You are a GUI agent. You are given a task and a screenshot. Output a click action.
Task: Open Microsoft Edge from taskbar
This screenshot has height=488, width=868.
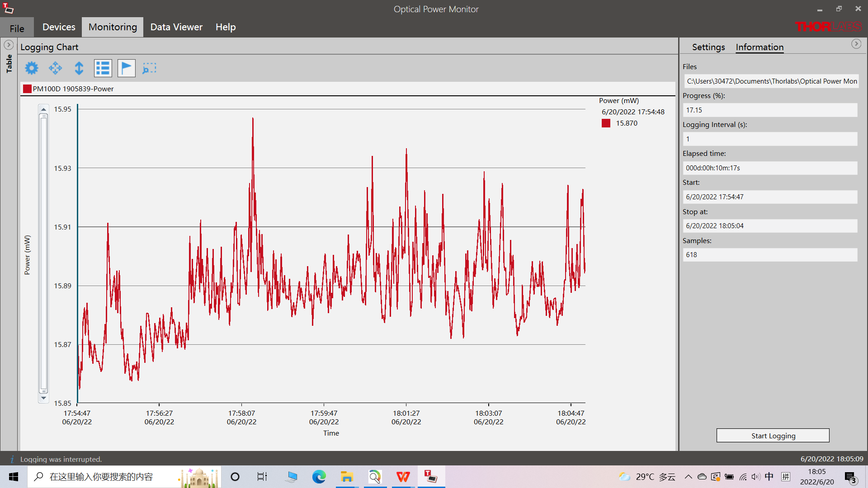point(319,477)
